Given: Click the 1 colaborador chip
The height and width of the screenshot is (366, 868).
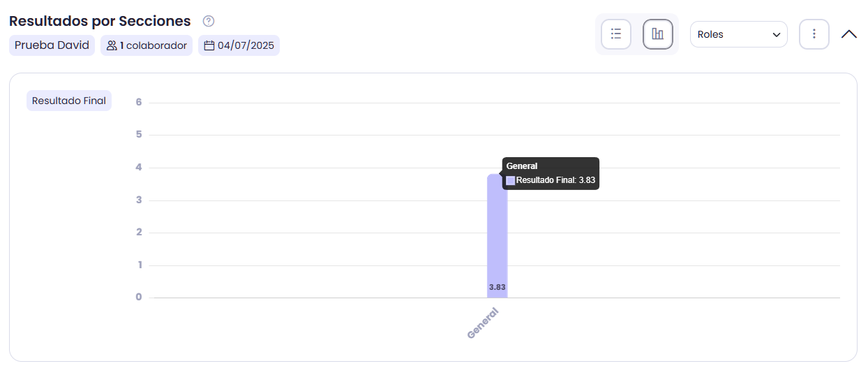Looking at the screenshot, I should pyautogui.click(x=147, y=45).
